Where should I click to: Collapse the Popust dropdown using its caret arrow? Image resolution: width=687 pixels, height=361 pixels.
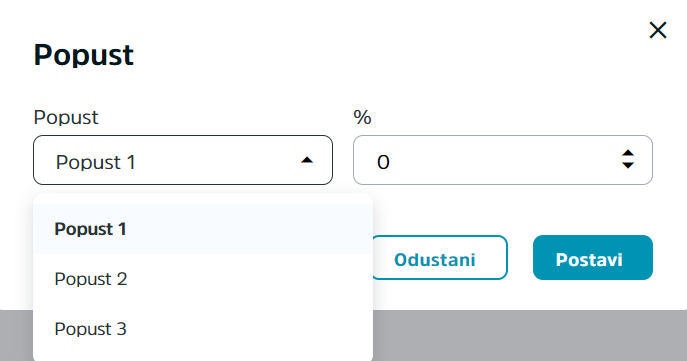(307, 160)
